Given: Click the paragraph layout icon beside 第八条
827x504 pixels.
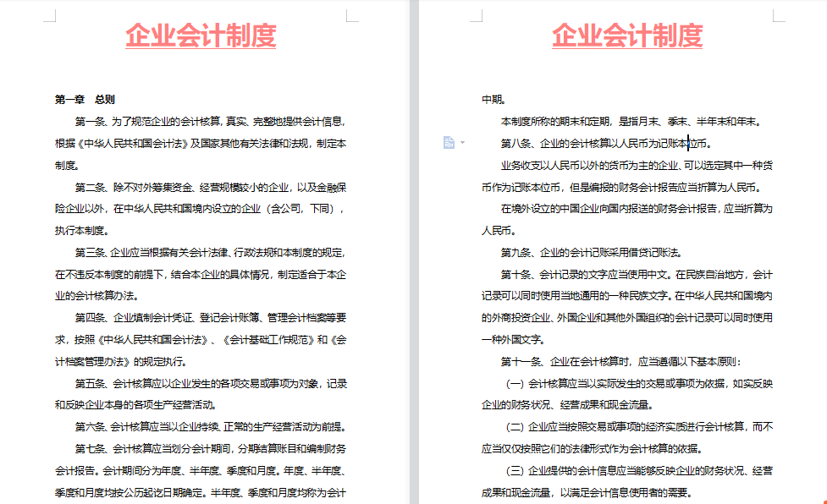Looking at the screenshot, I should [449, 143].
